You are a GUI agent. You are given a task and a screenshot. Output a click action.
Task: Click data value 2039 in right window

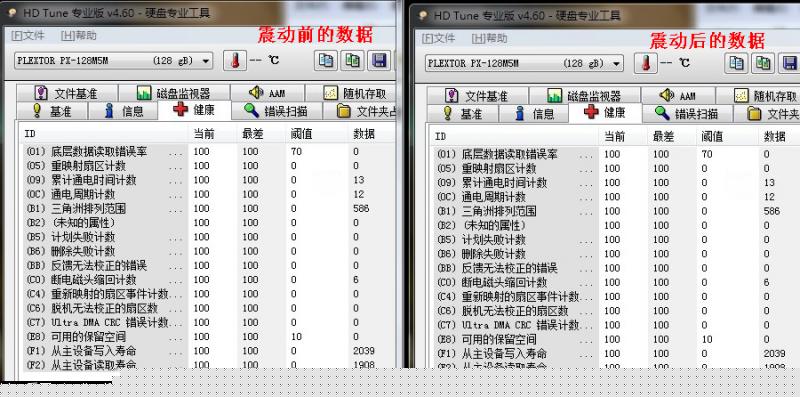tap(774, 354)
